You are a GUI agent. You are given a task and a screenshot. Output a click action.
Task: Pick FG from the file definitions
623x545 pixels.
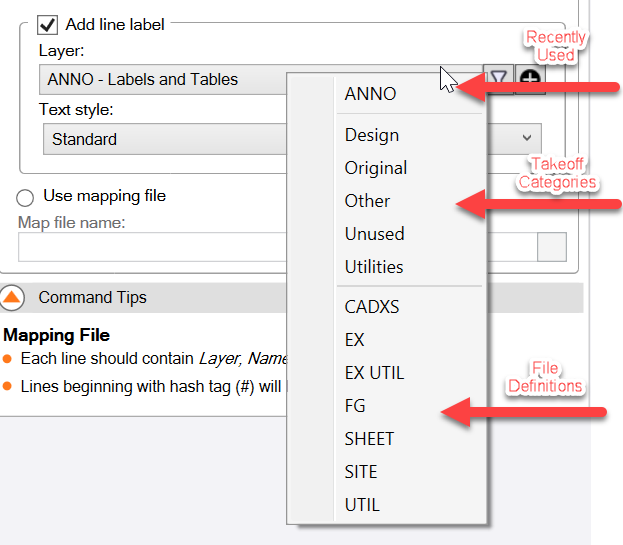point(355,406)
